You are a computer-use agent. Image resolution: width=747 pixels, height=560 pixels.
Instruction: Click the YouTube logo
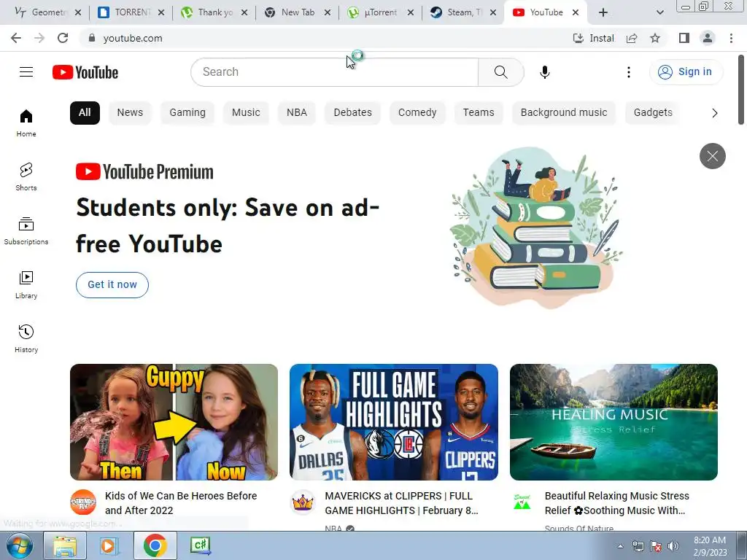[85, 72]
